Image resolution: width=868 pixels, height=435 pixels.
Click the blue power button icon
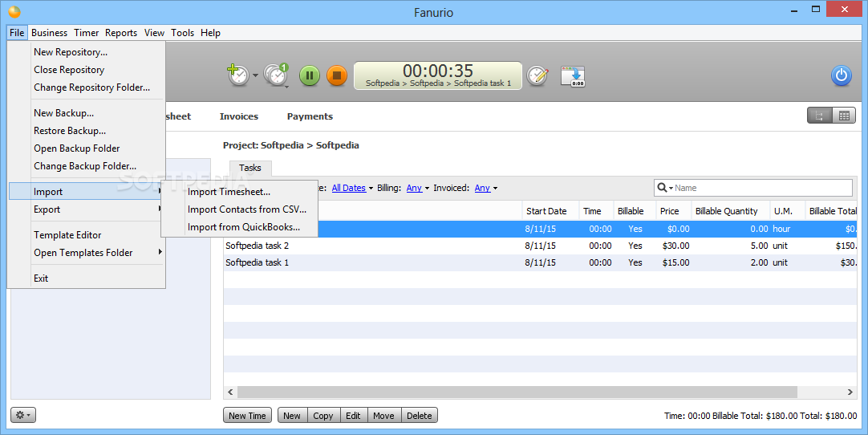[841, 75]
